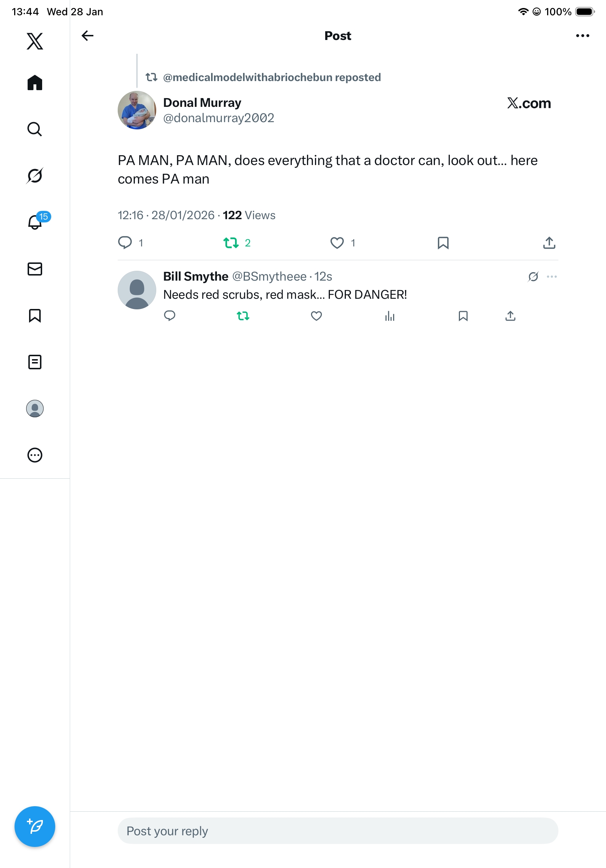Tap the blue compose post button

click(35, 827)
